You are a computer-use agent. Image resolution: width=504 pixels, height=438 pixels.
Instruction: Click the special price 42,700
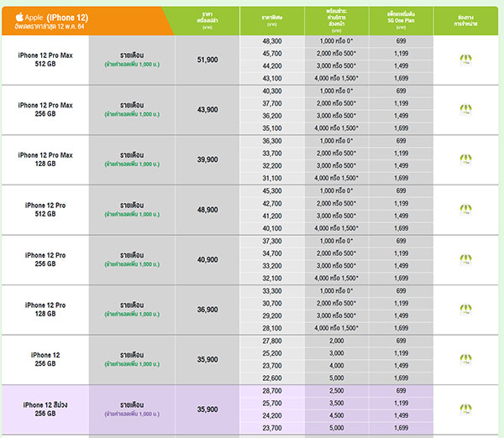(272, 204)
